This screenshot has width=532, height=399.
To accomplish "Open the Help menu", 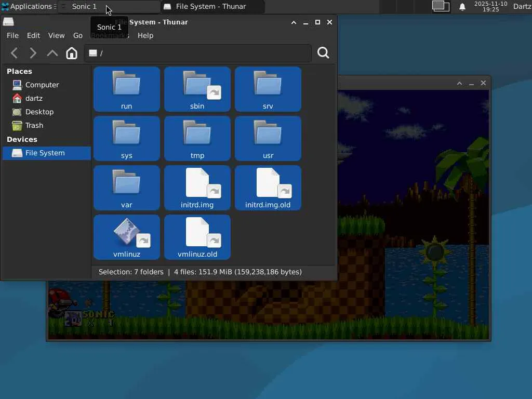I will click(x=145, y=35).
